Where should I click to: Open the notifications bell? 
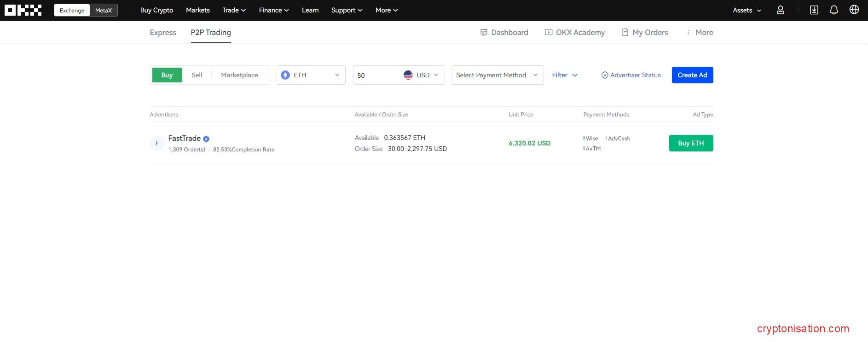pos(834,10)
